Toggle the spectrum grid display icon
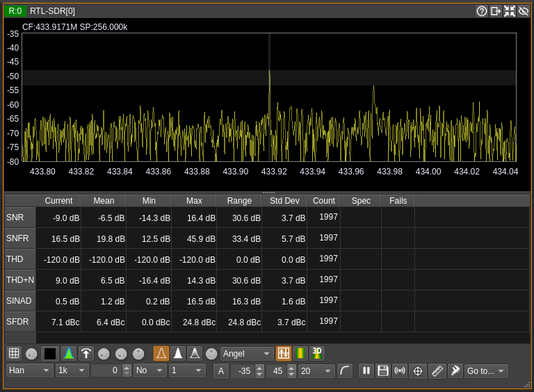The image size is (534, 392). click(14, 353)
